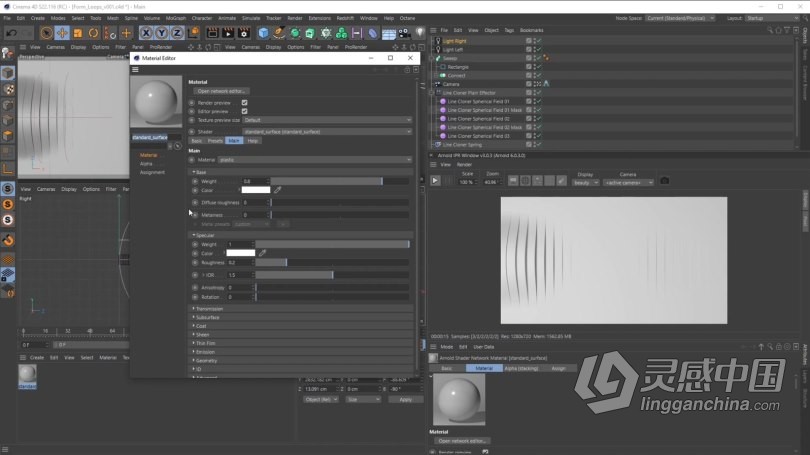Select the Move tool in top toolbar
The height and width of the screenshot is (455, 810).
62,33
